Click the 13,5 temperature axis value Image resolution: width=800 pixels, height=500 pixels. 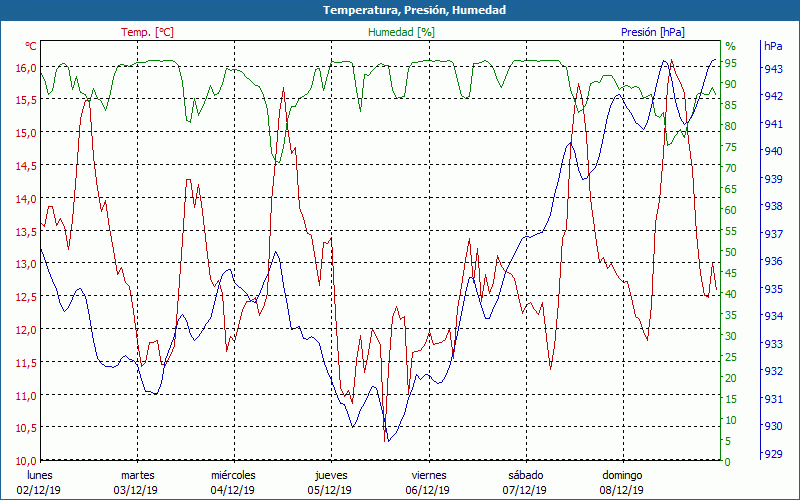[x=26, y=232]
